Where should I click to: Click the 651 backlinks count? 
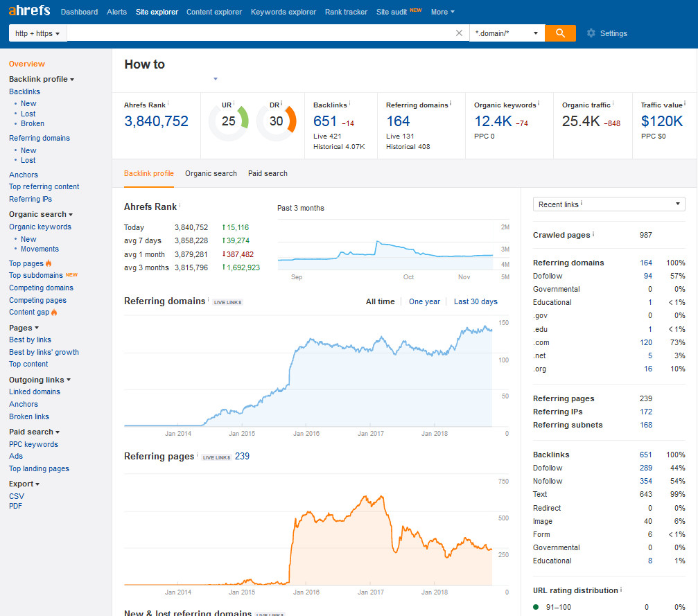coord(324,121)
